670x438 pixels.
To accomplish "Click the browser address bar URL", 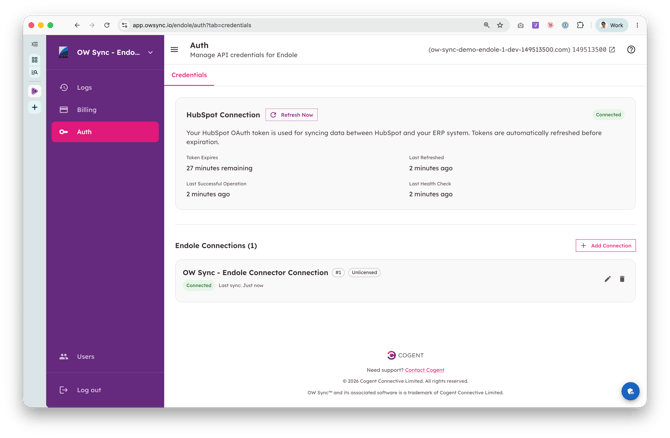I will point(192,25).
